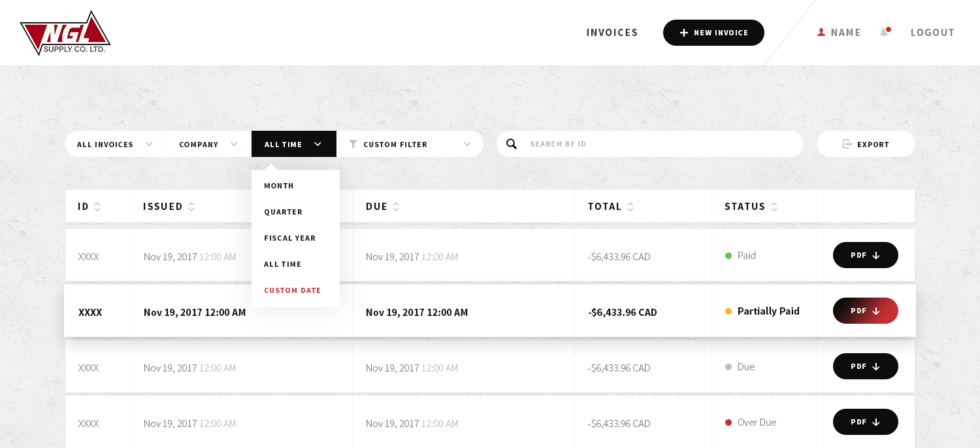
Task: Click the NGL Supply Co. logo
Action: [x=65, y=33]
